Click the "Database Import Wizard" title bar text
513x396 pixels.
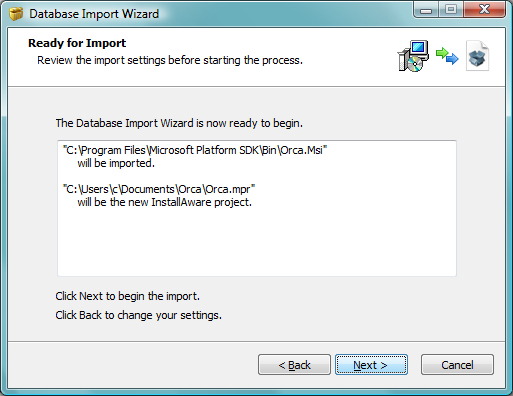[94, 14]
